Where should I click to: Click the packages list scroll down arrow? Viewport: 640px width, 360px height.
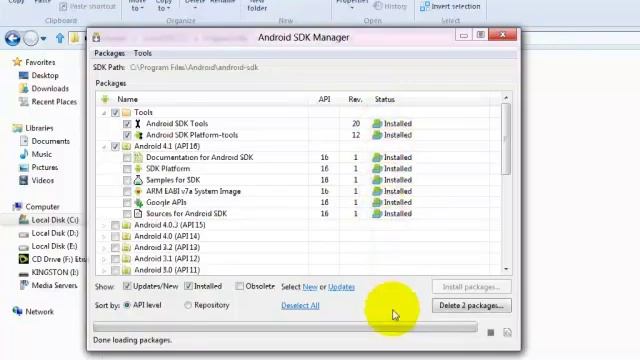506,269
